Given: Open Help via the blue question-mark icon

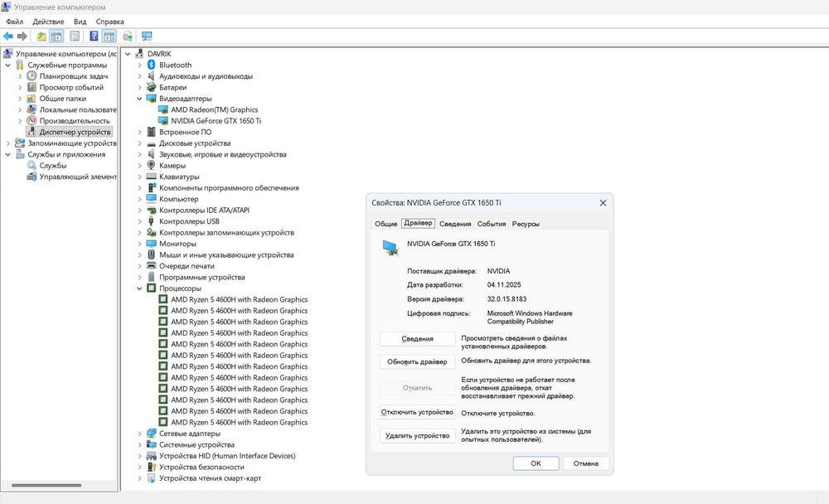Looking at the screenshot, I should (94, 36).
